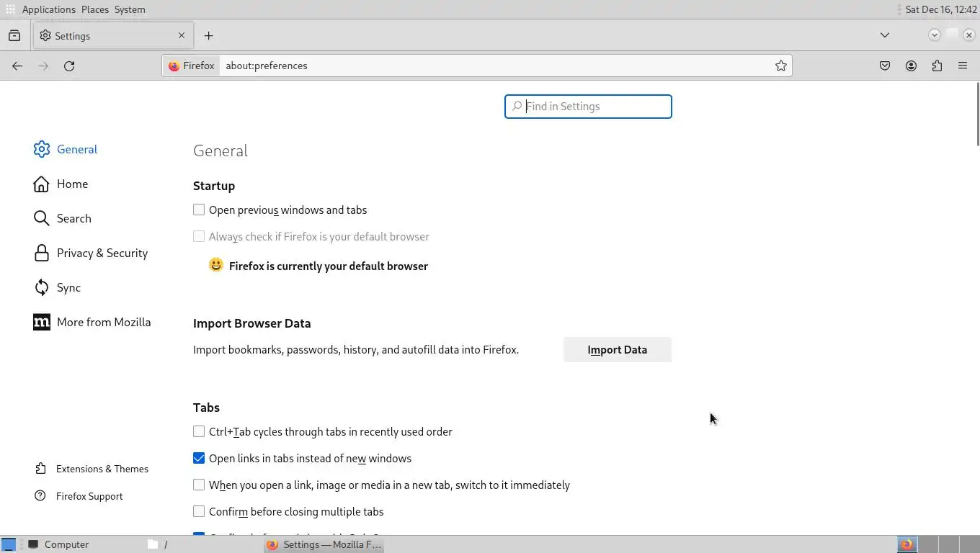Screen dimensions: 980x553
Task: Click the Import Data button
Action: 618,349
